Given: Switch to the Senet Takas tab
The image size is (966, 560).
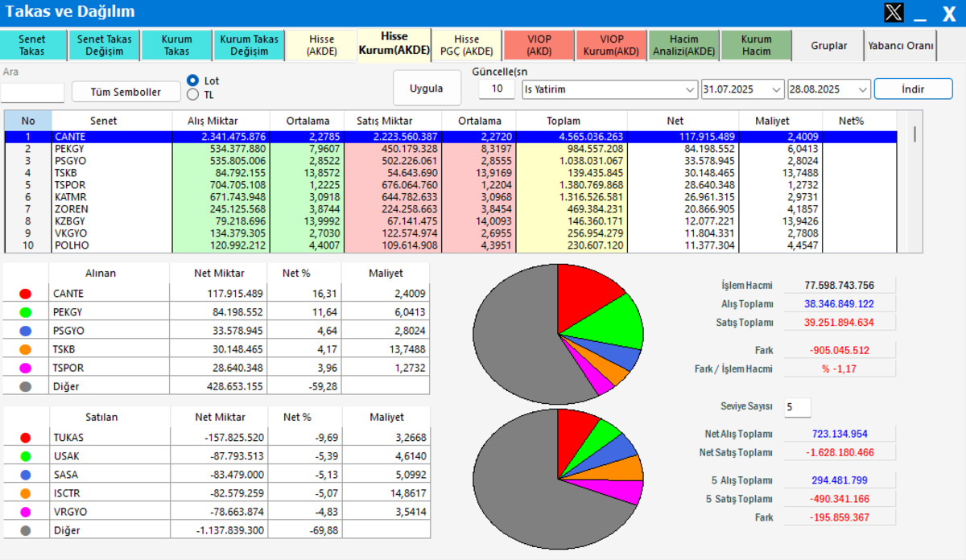Looking at the screenshot, I should tap(32, 45).
